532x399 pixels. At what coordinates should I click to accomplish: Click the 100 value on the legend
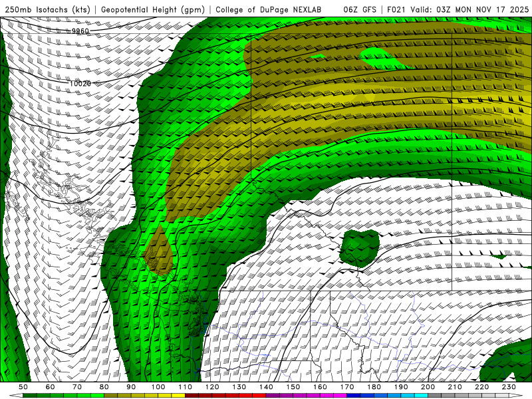[158, 387]
